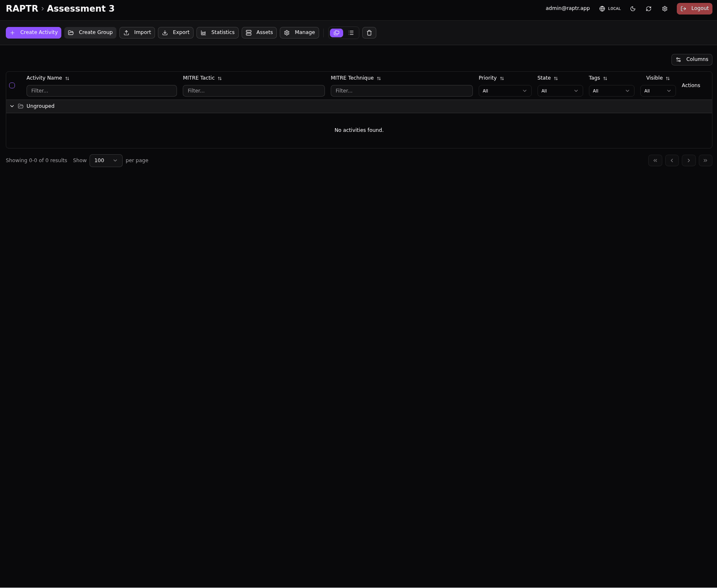Image resolution: width=717 pixels, height=588 pixels.
Task: Click the LOCAL globe indicator
Action: tap(610, 8)
